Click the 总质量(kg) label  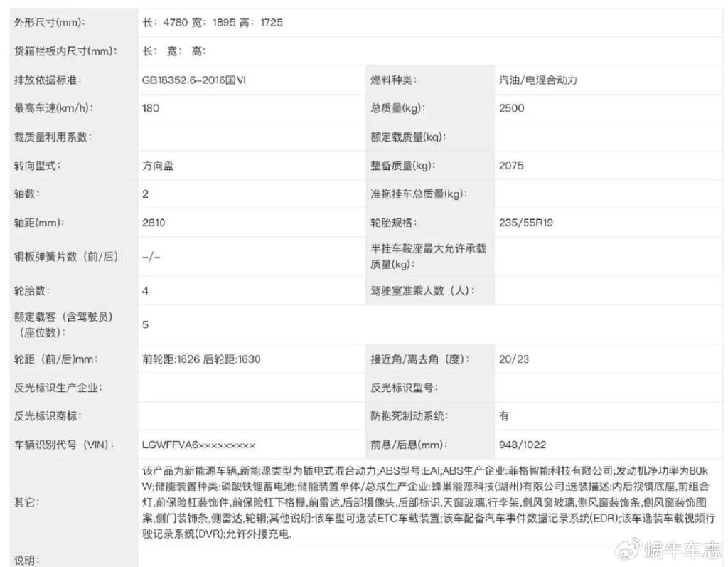(397, 108)
